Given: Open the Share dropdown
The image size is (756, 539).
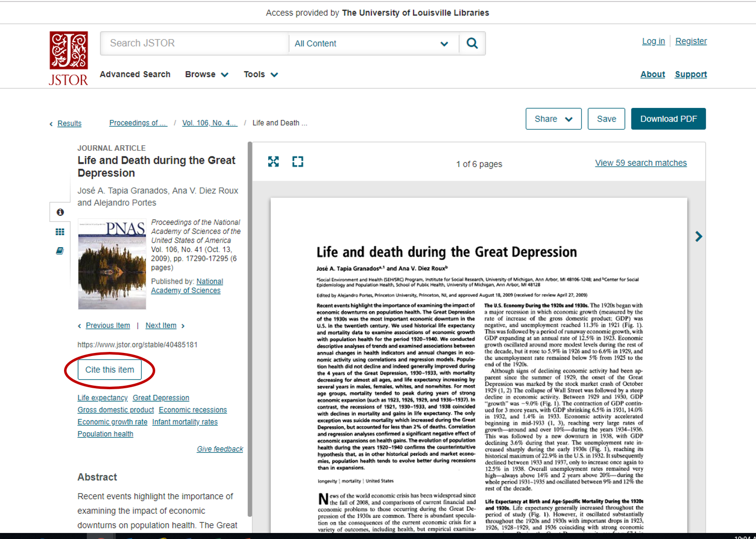Looking at the screenshot, I should pos(553,118).
